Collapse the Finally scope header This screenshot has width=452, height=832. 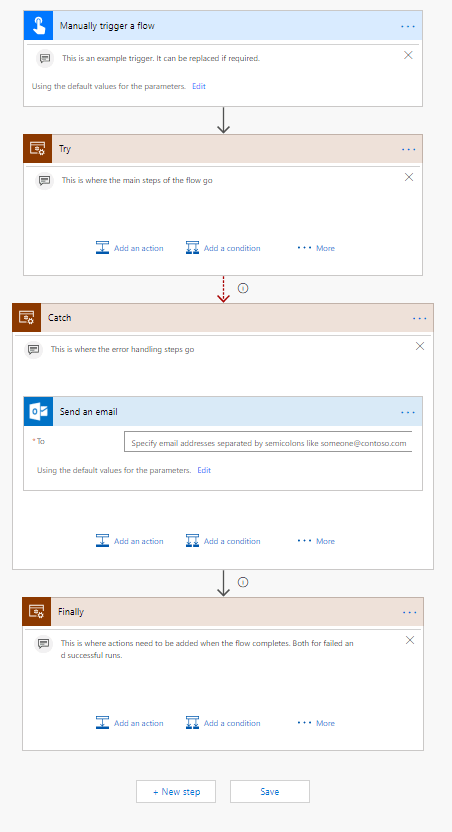click(x=223, y=611)
